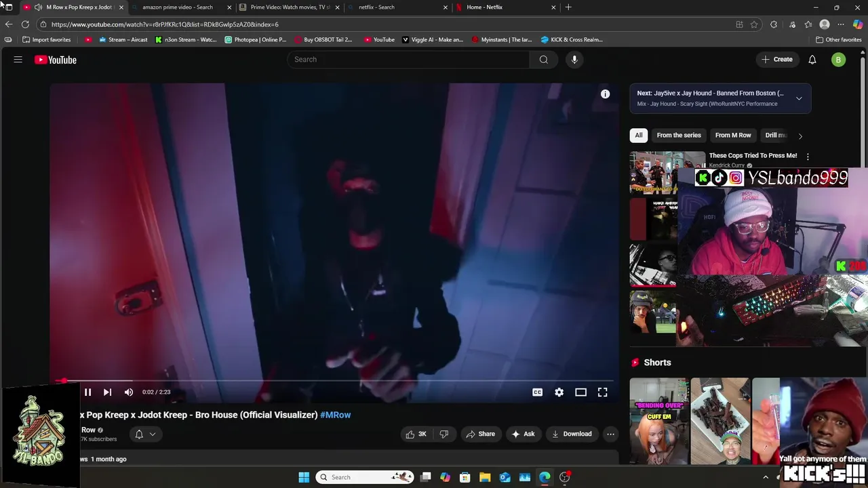
Task: Open account avatar B menu
Action: 838,60
